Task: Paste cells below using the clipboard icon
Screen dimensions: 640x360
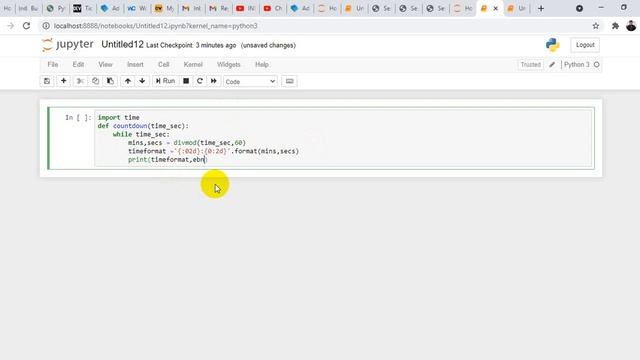Action: (110, 81)
